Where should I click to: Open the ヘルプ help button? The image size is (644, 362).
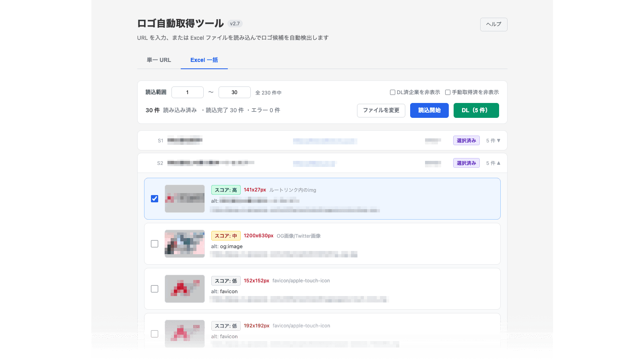click(x=493, y=24)
